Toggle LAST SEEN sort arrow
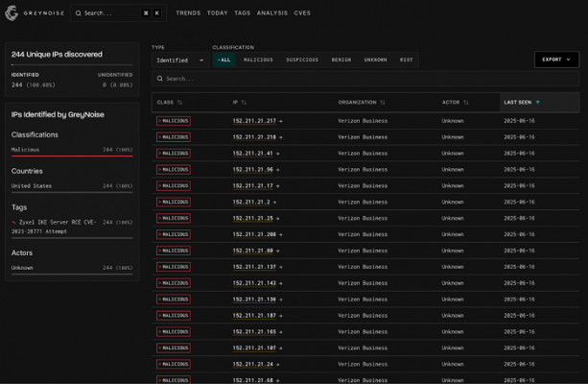Image resolution: width=588 pixels, height=384 pixels. click(538, 103)
